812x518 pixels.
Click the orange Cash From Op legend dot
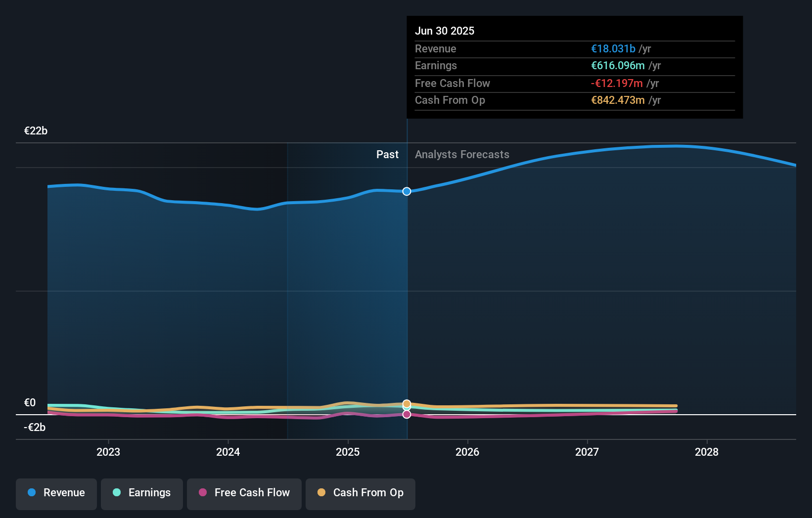click(x=322, y=493)
